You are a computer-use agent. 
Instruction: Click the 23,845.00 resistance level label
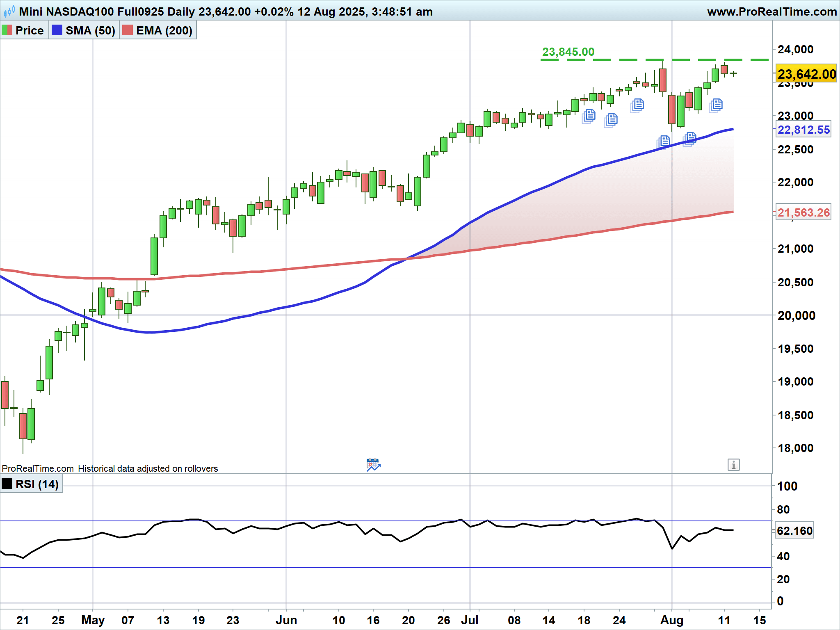568,52
